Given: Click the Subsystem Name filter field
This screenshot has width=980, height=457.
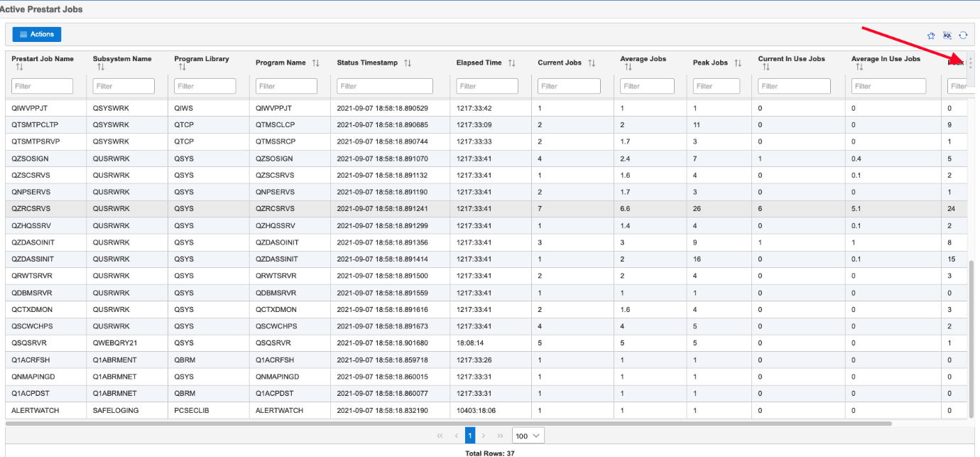Looking at the screenshot, I should pos(124,86).
